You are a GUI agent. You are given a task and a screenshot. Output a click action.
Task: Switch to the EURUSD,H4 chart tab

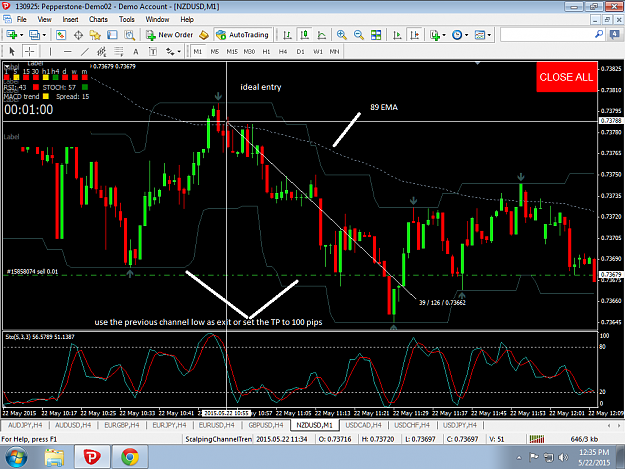(216, 425)
